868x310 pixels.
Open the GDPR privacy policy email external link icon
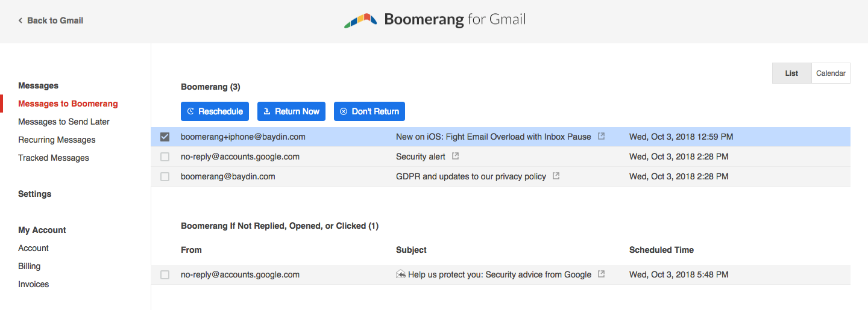pos(556,176)
